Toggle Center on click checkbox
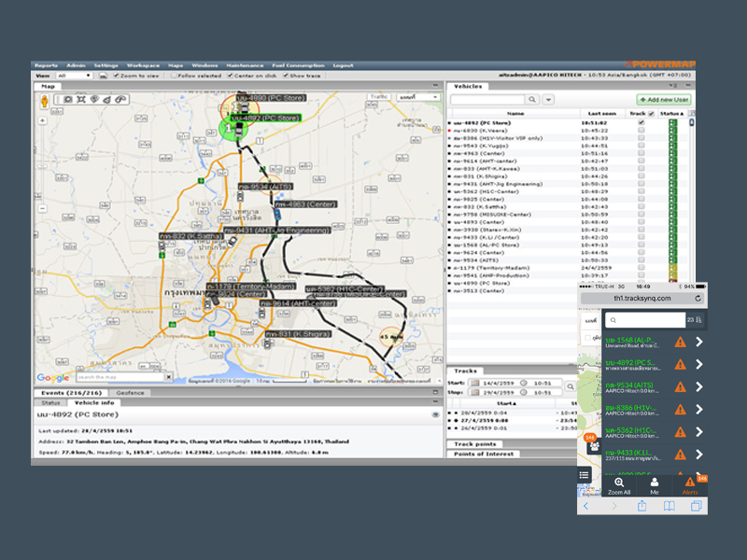Viewport: 747px width, 560px height. pos(230,76)
